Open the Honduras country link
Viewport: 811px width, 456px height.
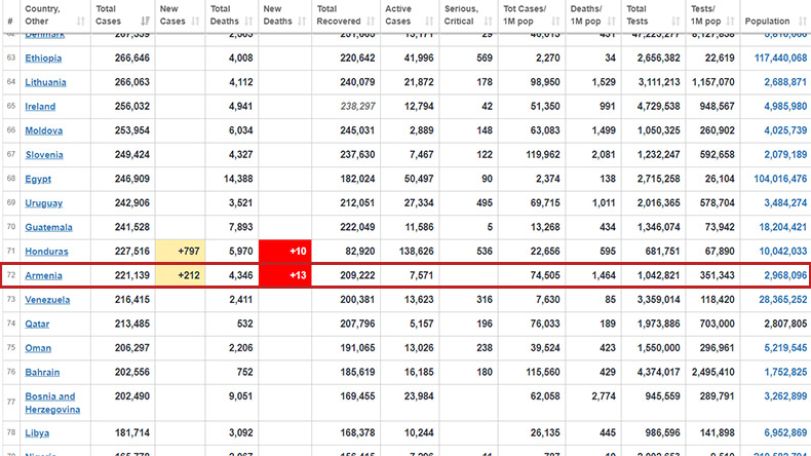[x=47, y=251]
